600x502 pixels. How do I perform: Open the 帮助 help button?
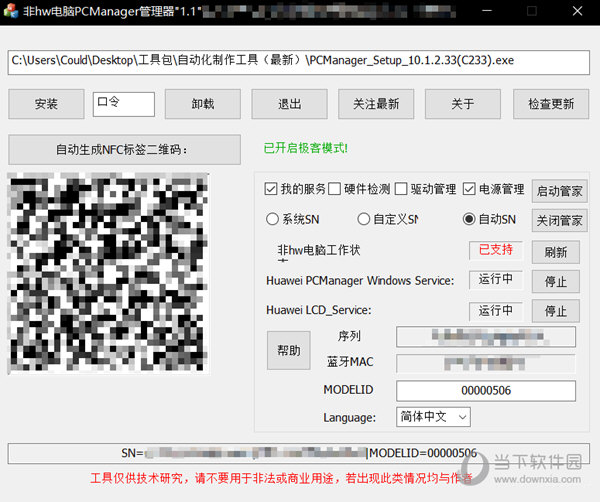coord(289,350)
